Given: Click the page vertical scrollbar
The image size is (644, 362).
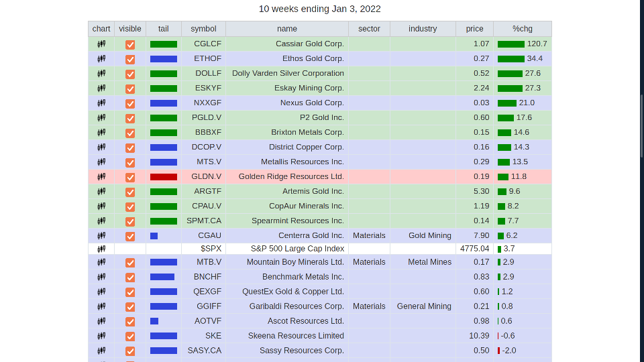Looking at the screenshot, I should [641, 126].
